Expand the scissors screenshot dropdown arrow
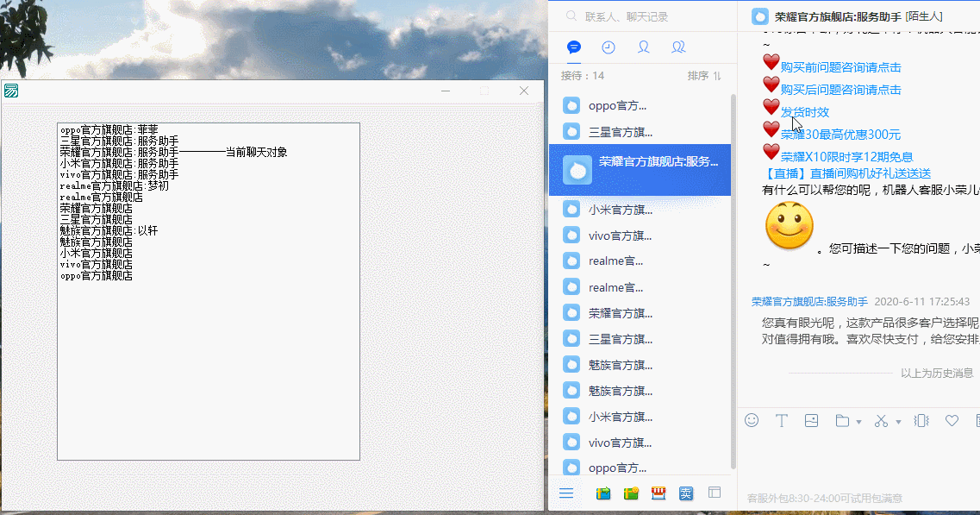This screenshot has height=515, width=980. [x=898, y=422]
